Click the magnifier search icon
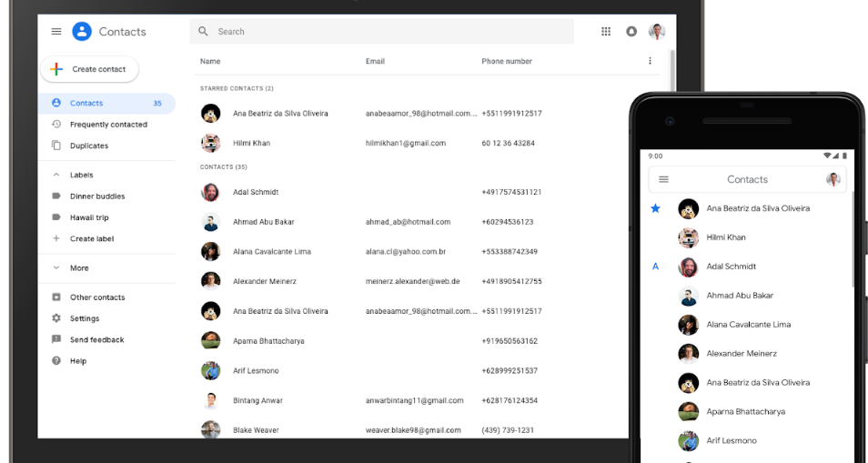The width and height of the screenshot is (868, 463). click(203, 32)
